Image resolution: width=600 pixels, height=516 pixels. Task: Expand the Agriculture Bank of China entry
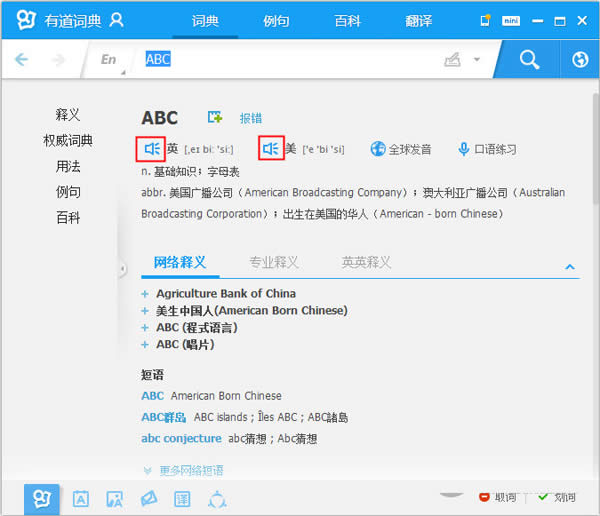pyautogui.click(x=145, y=294)
